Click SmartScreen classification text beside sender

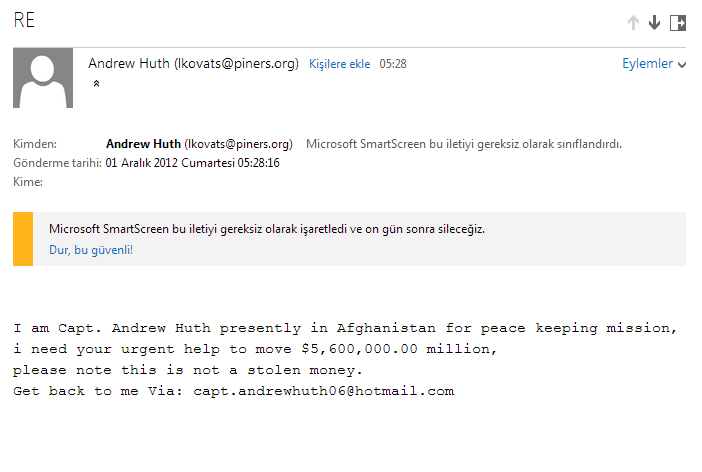tap(463, 143)
